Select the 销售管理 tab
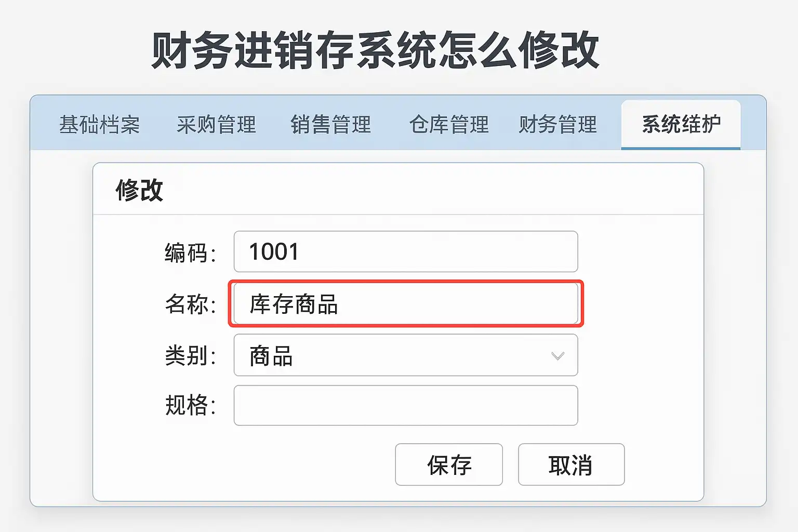Screen dimensions: 798x532 [331, 125]
